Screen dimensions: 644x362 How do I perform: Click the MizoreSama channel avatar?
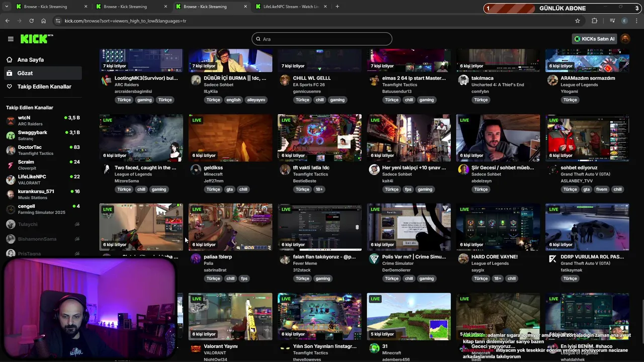point(106,169)
